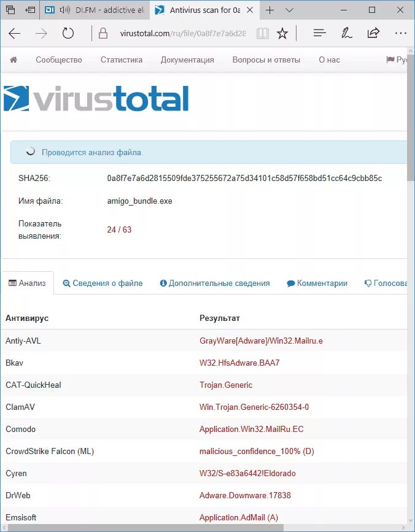Open the Сообщество menu item
Screen dimensions: 415x532
tap(59, 60)
